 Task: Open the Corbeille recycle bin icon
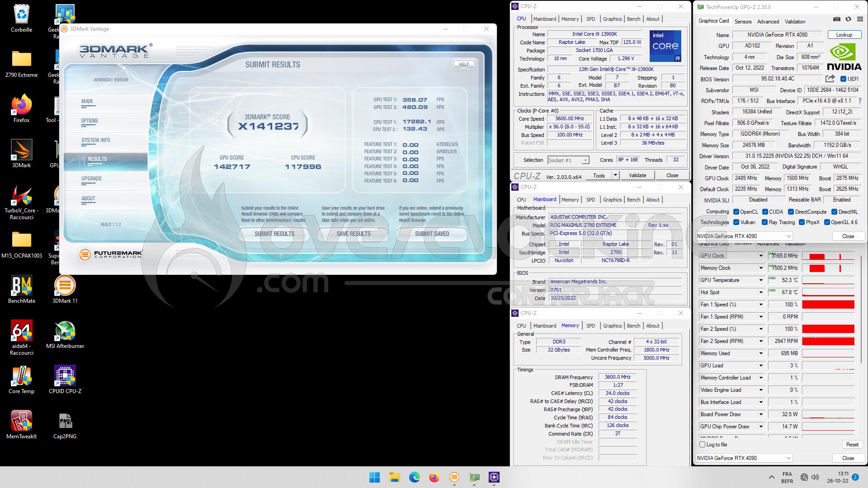21,19
